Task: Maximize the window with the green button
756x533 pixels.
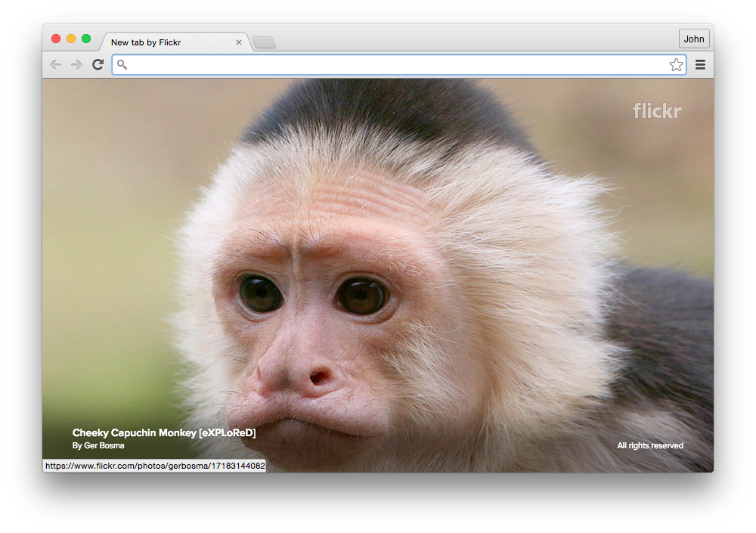Action: pos(86,39)
